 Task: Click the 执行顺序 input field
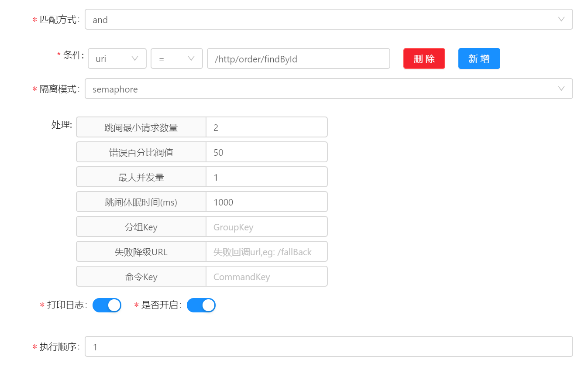329,346
